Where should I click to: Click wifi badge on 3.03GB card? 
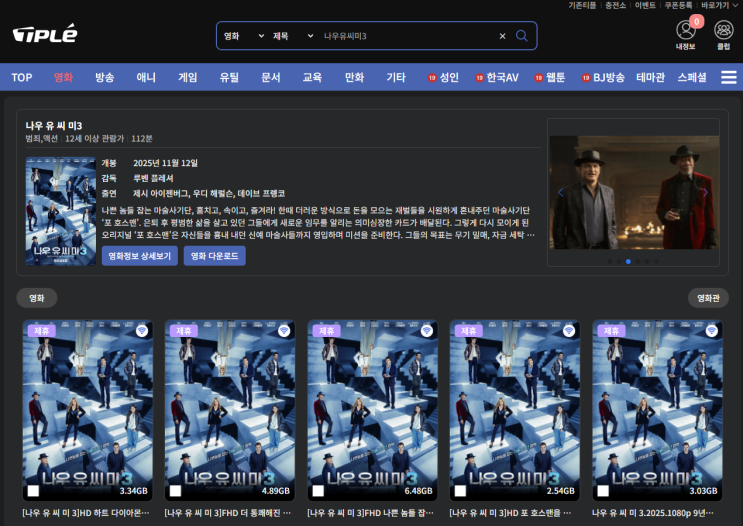[x=711, y=331]
